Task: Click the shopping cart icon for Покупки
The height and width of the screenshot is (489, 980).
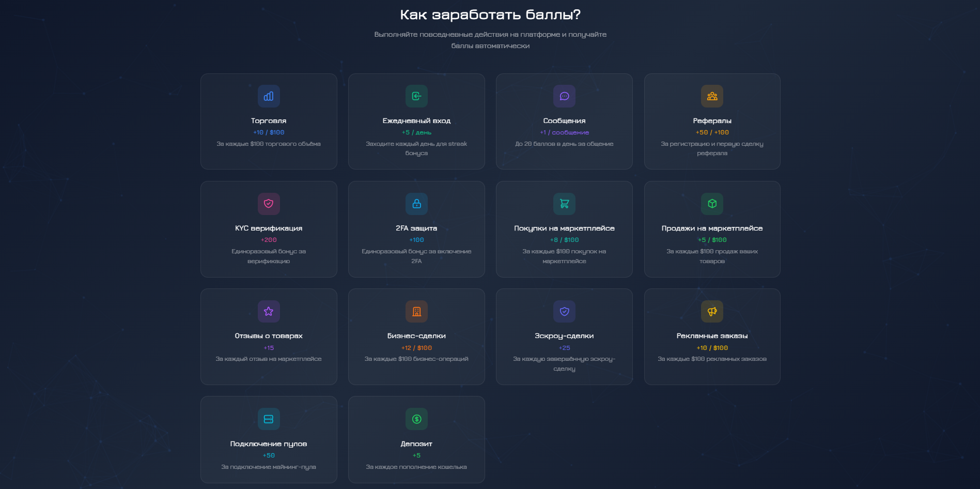Action: [x=564, y=204]
